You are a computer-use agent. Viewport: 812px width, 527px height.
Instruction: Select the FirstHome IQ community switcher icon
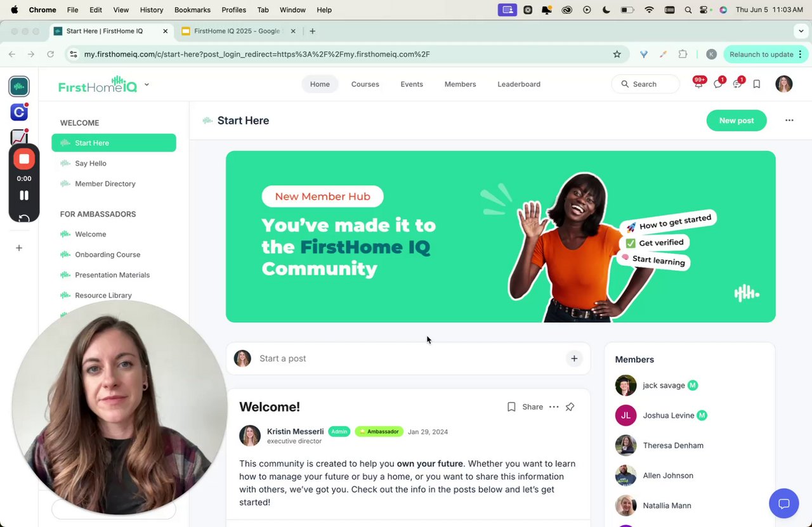coord(19,86)
